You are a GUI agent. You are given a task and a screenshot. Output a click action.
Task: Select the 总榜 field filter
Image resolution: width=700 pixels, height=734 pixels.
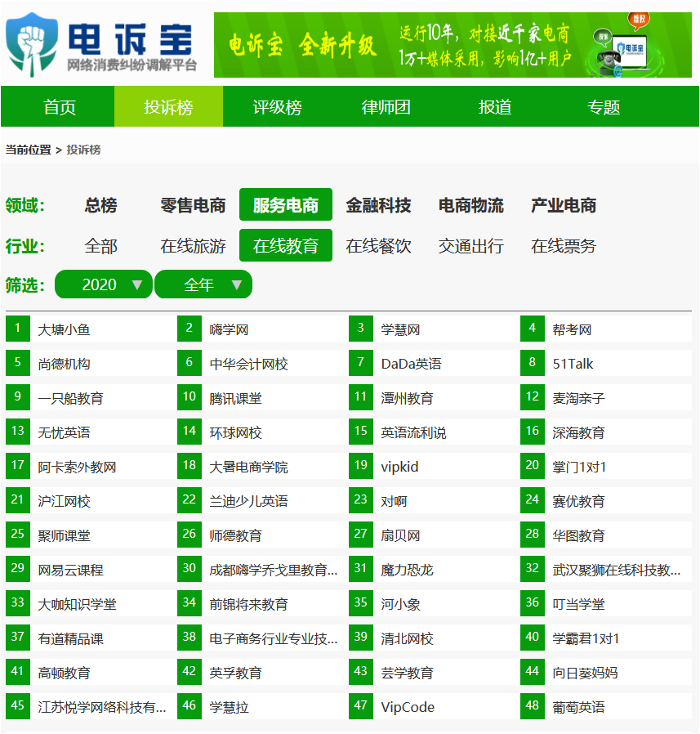pyautogui.click(x=100, y=205)
